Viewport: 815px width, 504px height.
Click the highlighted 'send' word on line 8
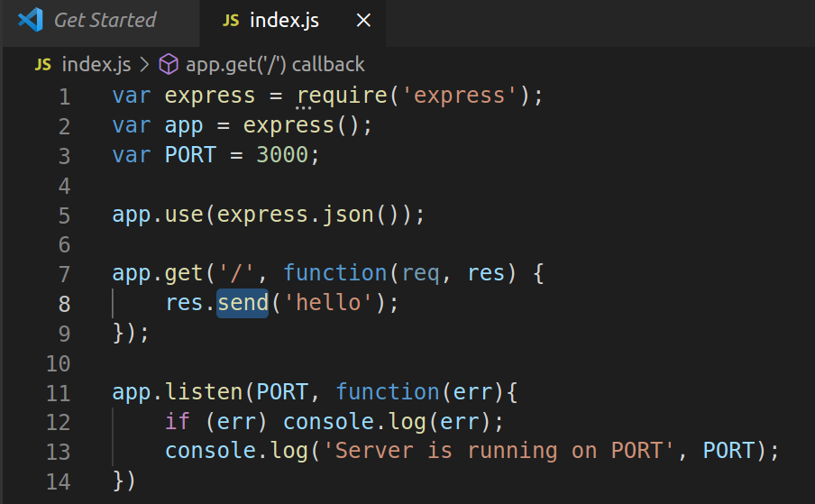243,303
